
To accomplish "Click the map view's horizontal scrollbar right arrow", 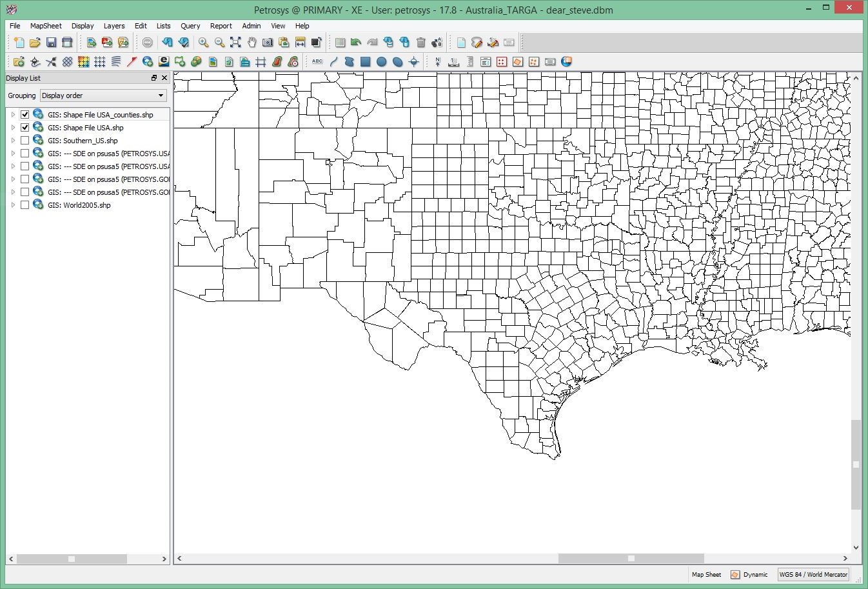I will [847, 558].
